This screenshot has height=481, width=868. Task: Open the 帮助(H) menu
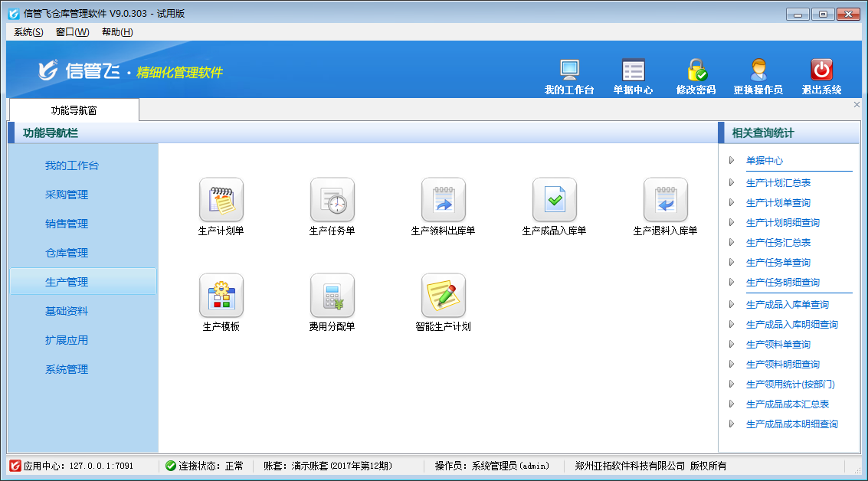117,32
